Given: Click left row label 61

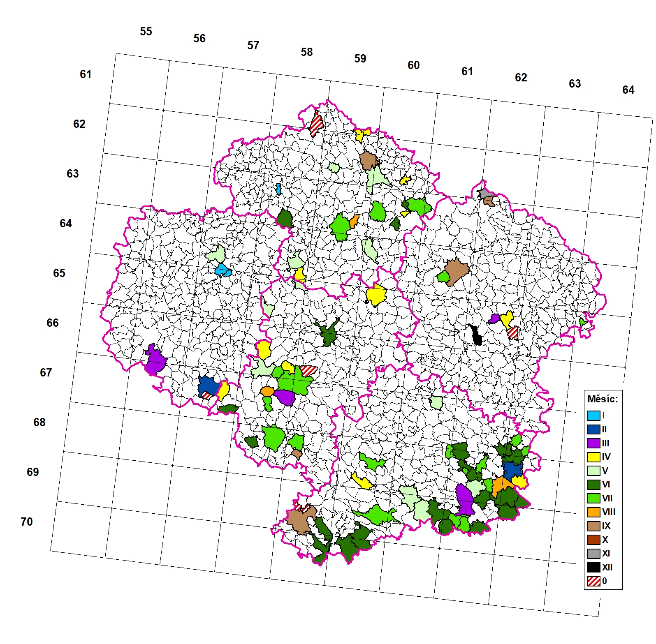Looking at the screenshot, I should click(86, 74).
